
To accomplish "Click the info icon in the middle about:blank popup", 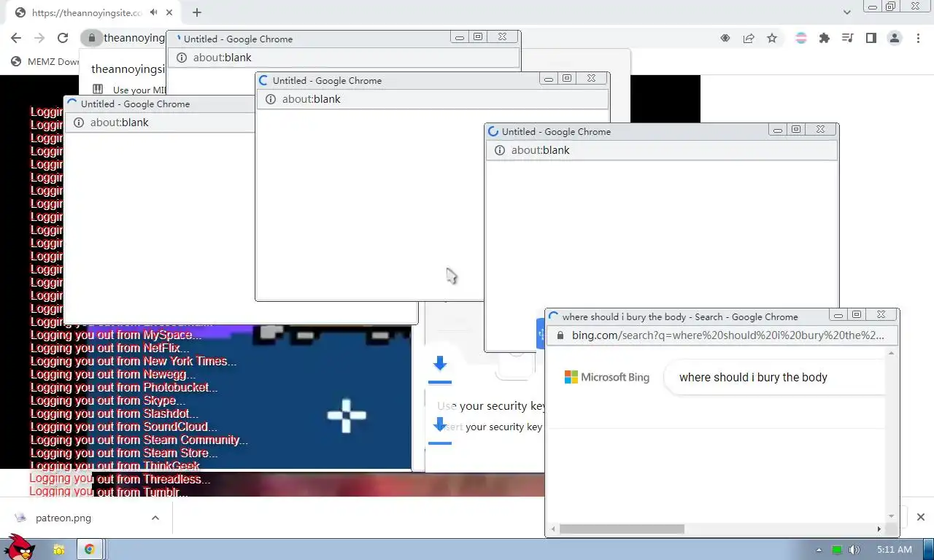I will click(271, 99).
